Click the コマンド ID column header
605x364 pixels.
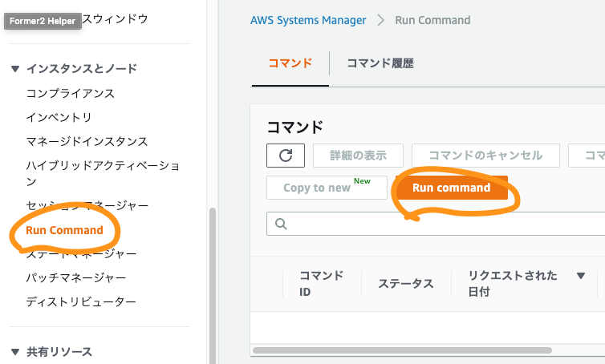click(321, 284)
